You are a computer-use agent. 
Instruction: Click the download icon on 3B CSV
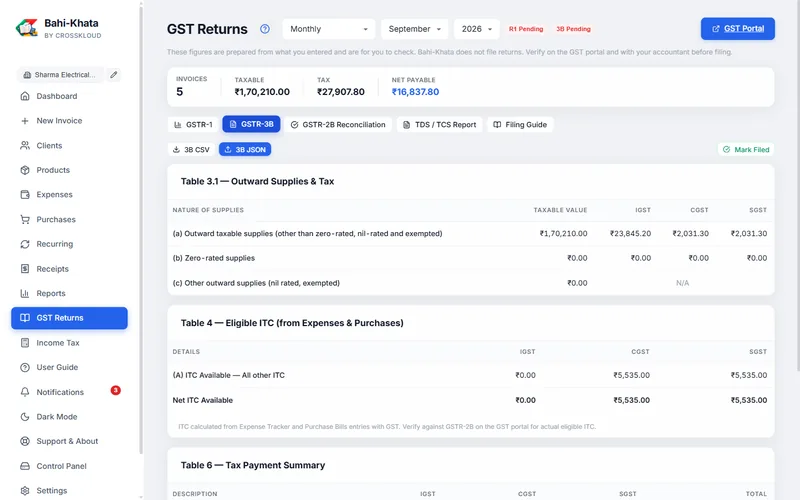pyautogui.click(x=176, y=149)
